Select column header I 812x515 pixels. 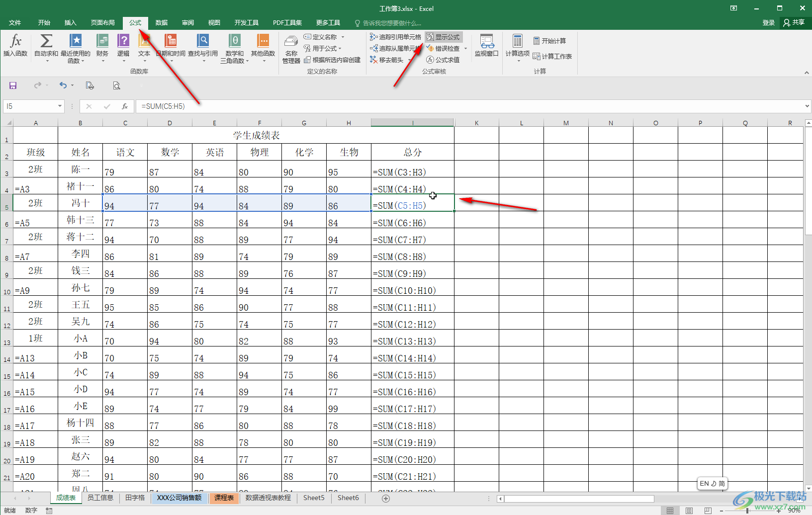[x=412, y=123]
